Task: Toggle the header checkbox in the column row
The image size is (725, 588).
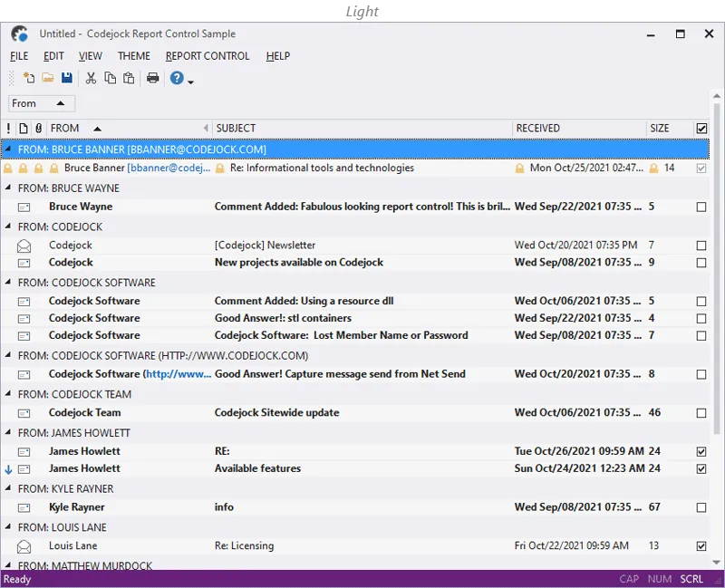Action: click(x=701, y=128)
